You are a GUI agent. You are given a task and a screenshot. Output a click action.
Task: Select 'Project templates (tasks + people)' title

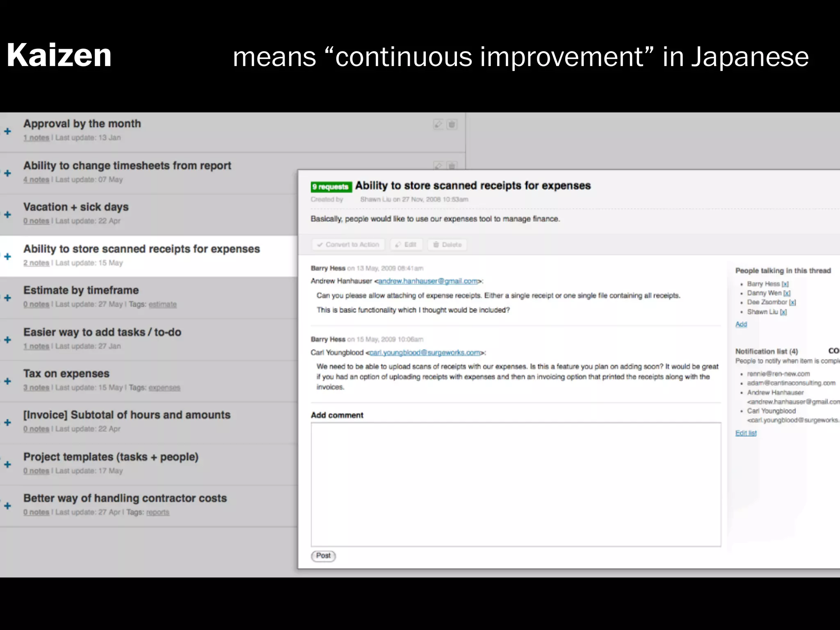[x=111, y=457]
